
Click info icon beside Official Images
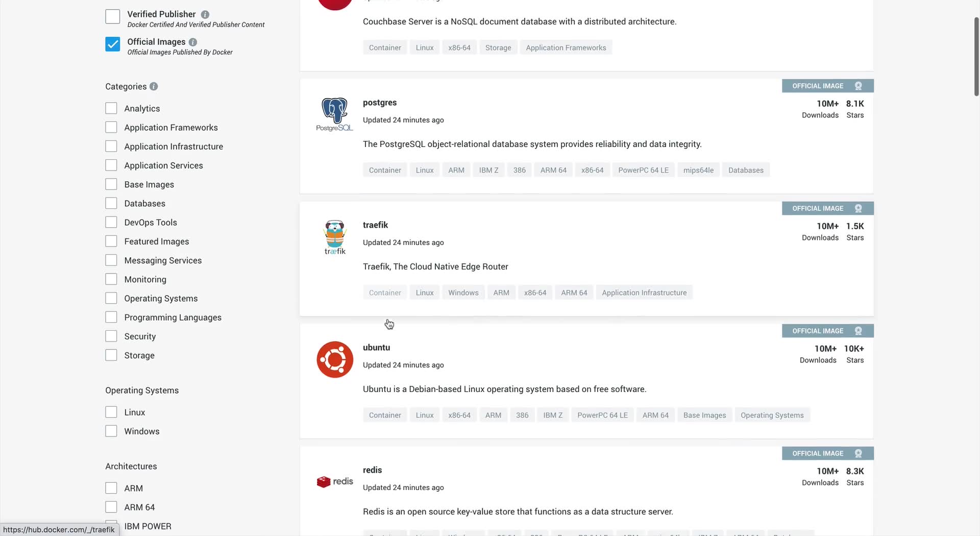[x=193, y=42]
